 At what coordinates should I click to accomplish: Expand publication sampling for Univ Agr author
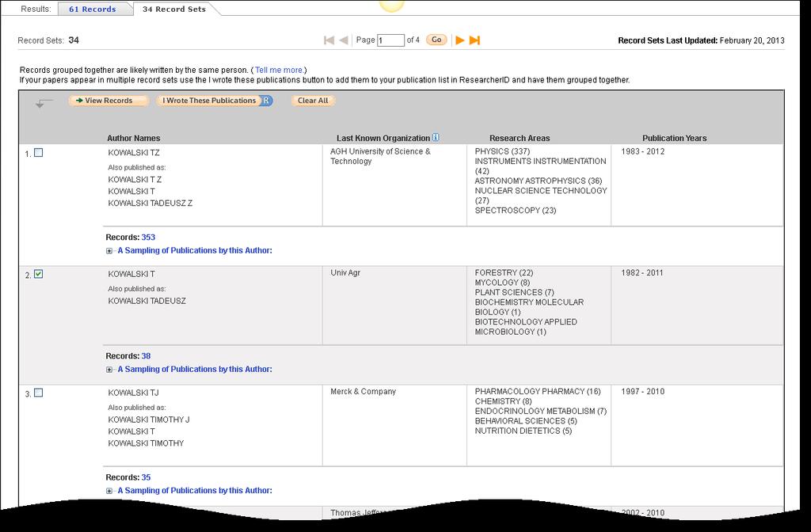point(109,370)
